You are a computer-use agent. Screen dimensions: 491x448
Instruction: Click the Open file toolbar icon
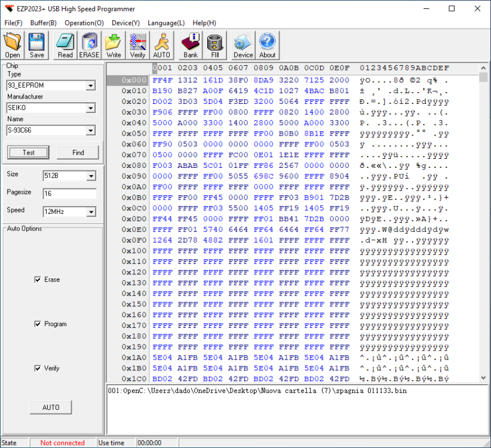click(13, 45)
